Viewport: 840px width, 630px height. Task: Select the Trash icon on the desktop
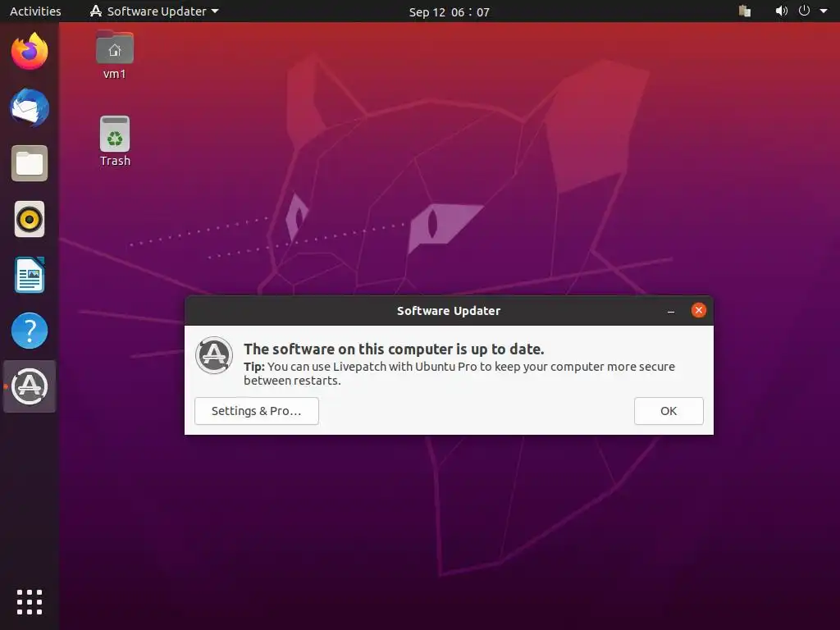point(115,141)
